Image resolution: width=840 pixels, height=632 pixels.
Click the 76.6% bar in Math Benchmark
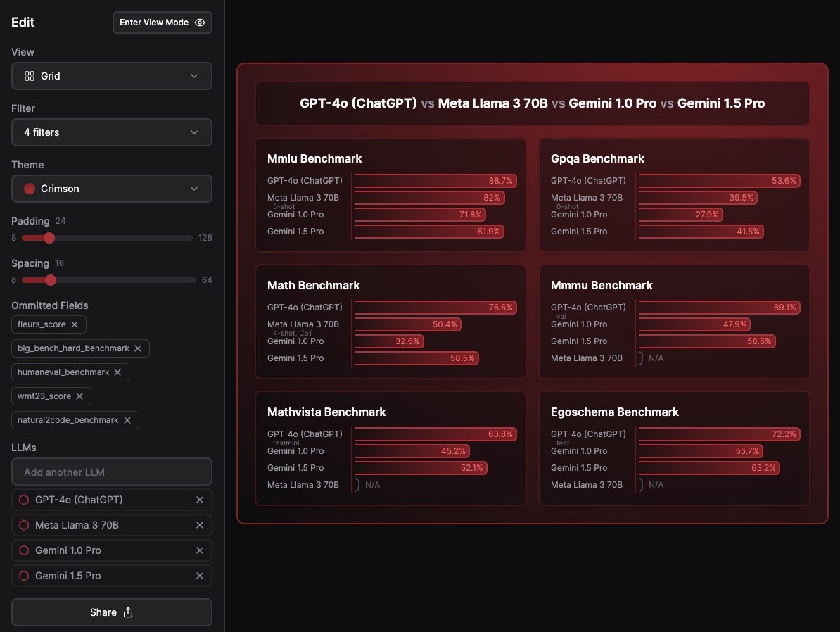tap(435, 308)
